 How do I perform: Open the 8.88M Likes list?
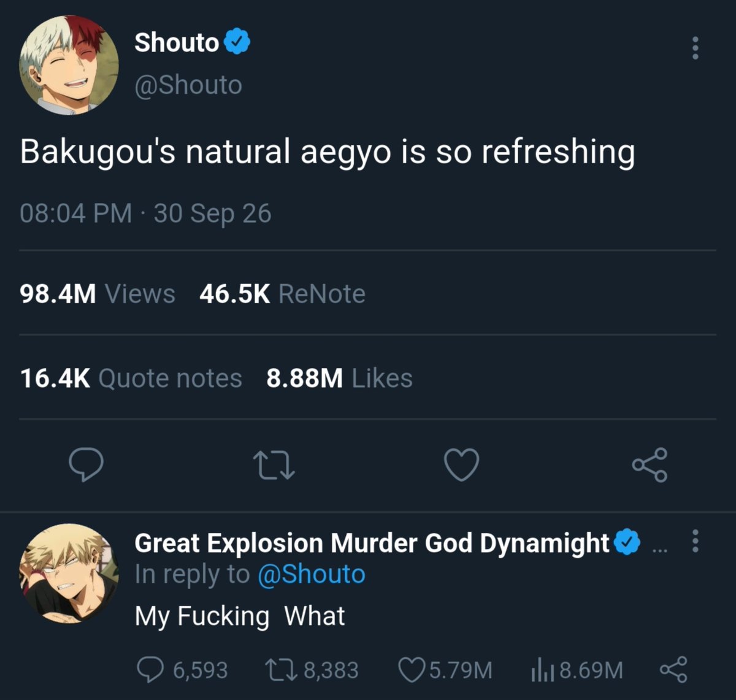[x=339, y=378]
